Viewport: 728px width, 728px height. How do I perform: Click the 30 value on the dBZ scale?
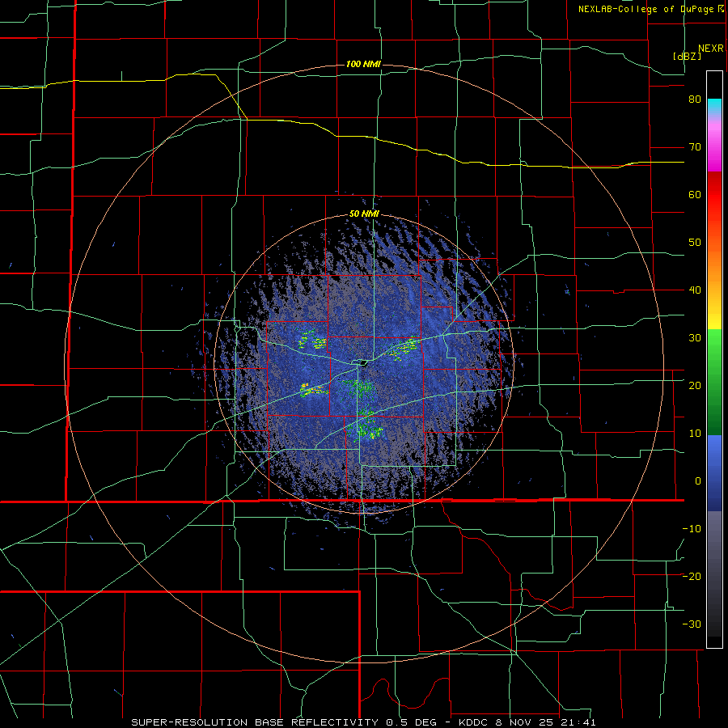coord(695,338)
